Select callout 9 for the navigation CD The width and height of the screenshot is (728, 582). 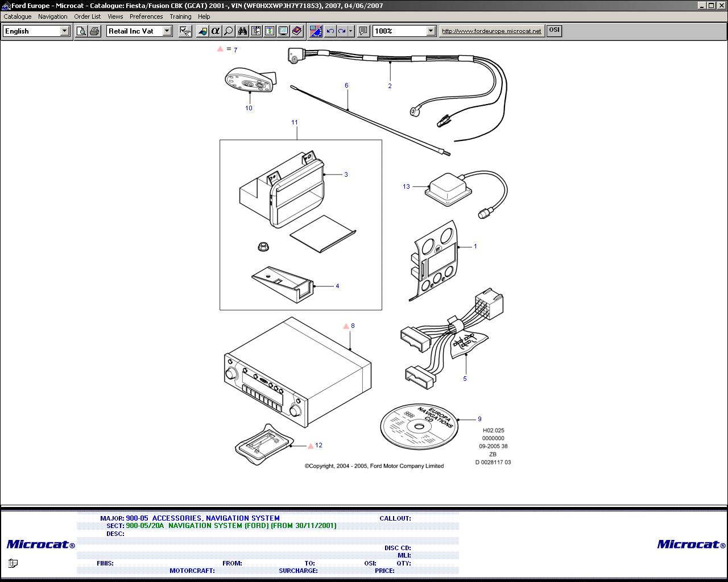pyautogui.click(x=479, y=419)
